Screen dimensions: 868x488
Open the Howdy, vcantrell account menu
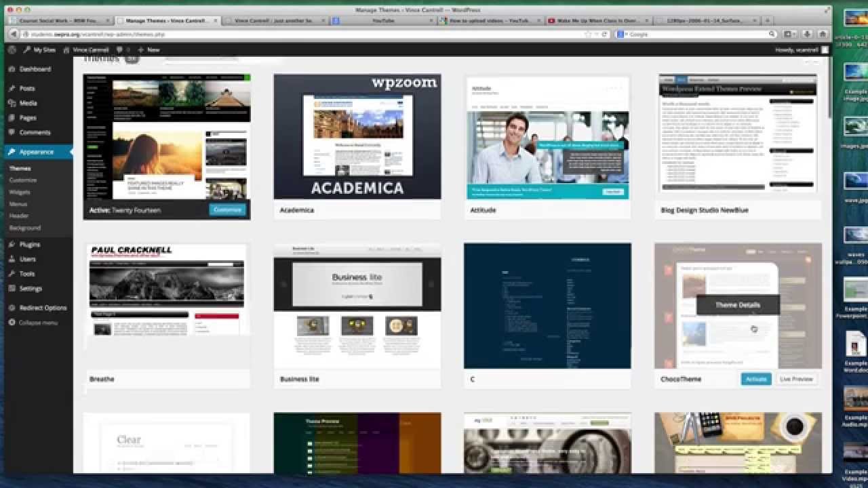tap(801, 49)
